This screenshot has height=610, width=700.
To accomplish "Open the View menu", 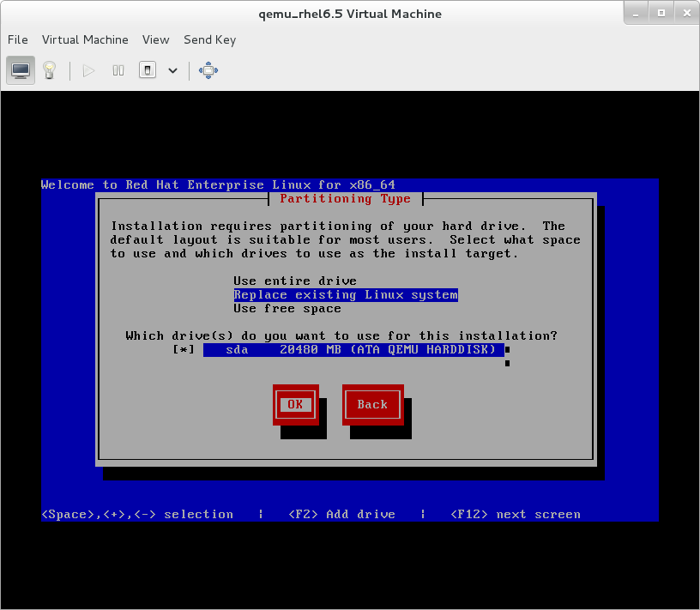I will (156, 39).
